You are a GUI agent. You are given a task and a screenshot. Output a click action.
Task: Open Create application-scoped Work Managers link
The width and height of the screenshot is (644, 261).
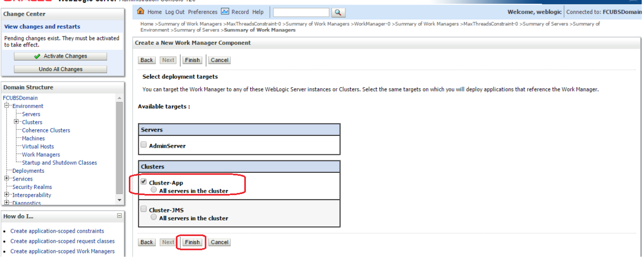point(62,251)
